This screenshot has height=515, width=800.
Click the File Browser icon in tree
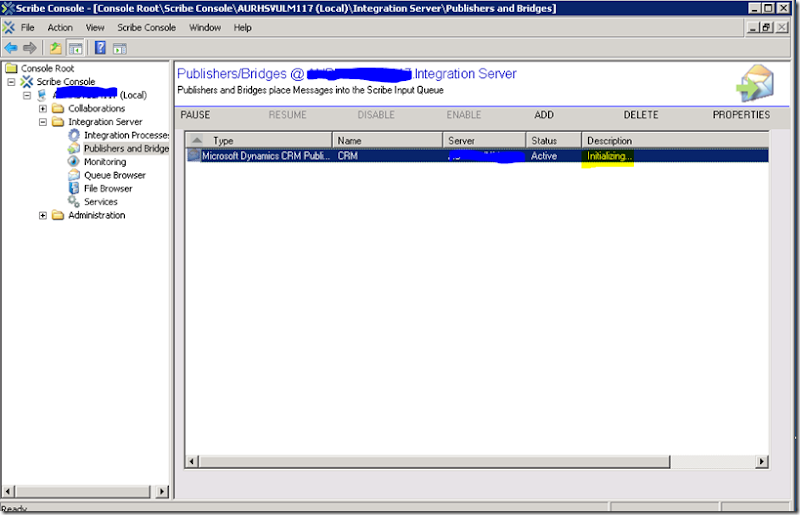[74, 188]
